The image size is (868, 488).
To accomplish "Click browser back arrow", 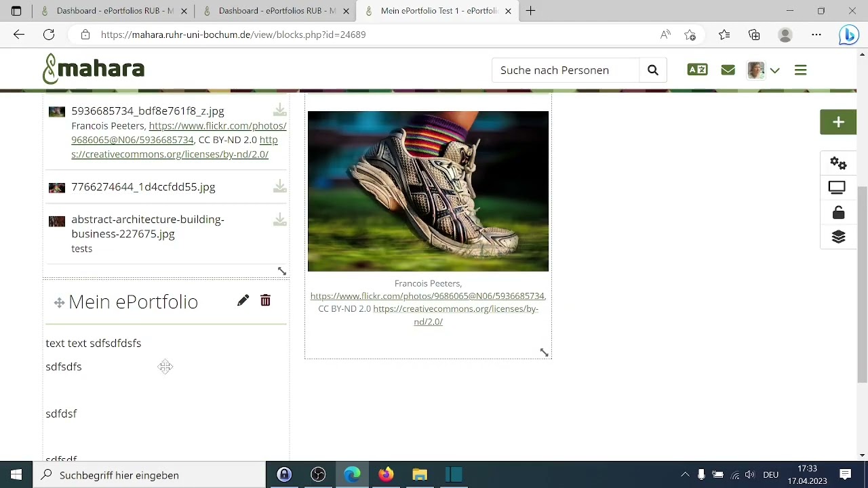I will (19, 35).
